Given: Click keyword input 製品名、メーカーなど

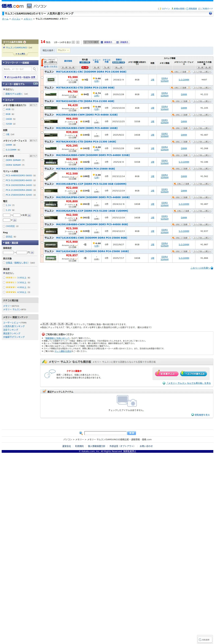Looking at the screenshot, I should coord(17,69).
